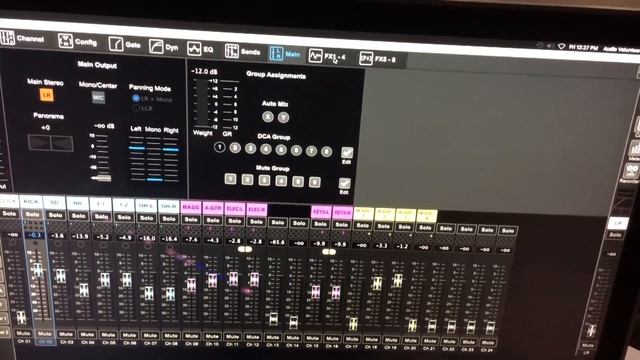Switch to the Sends tab
Image resolution: width=640 pixels, height=360 pixels.
(x=242, y=51)
